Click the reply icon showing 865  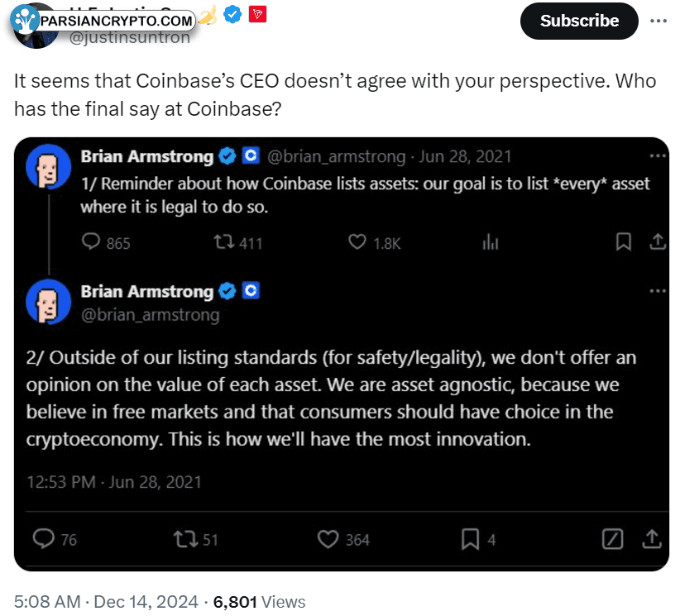(x=91, y=242)
